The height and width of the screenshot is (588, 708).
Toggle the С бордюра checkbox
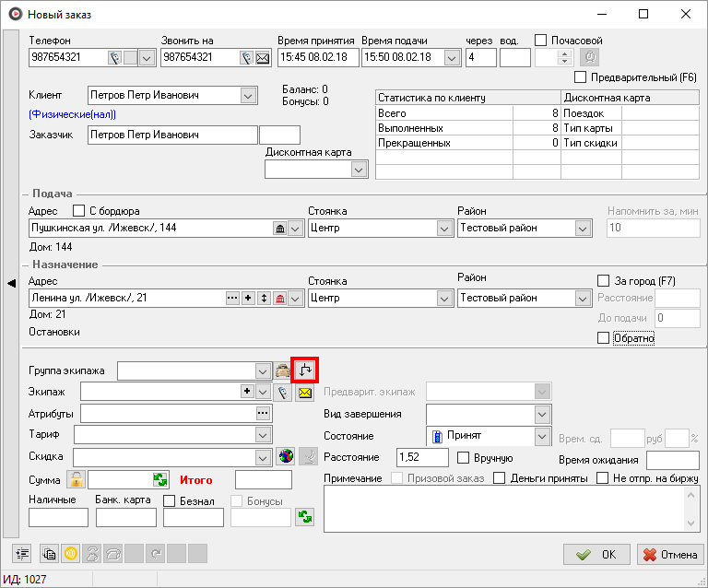click(x=78, y=211)
